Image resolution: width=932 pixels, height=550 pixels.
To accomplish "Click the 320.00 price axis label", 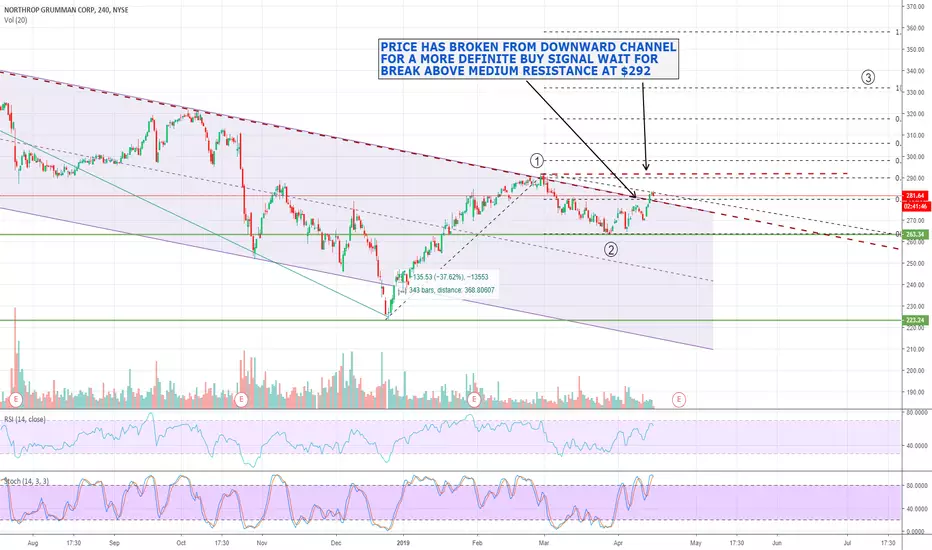I will click(x=915, y=114).
